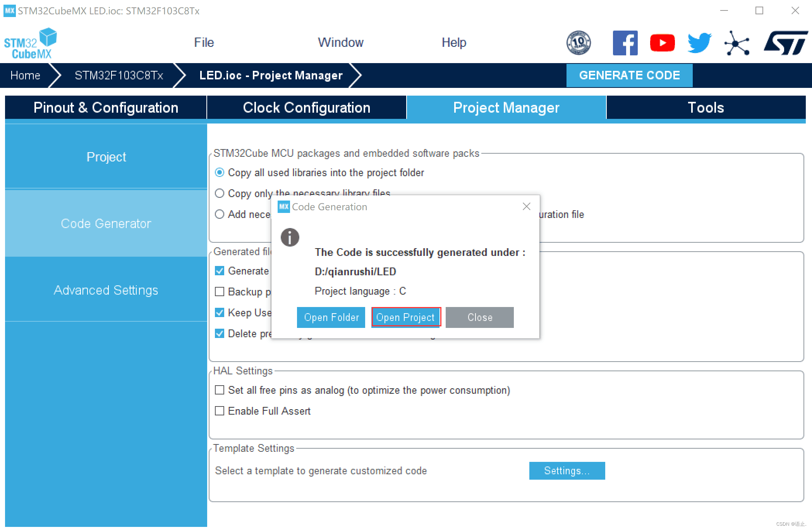Image resolution: width=812 pixels, height=530 pixels.
Task: Click Open Project in the dialog
Action: coord(405,317)
